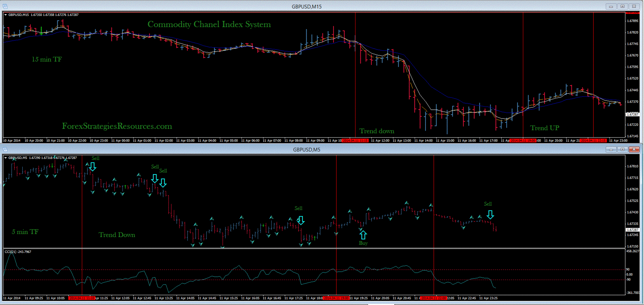The image size is (644, 305).
Task: Select the '15 min TF' chart label
Action: 47,59
